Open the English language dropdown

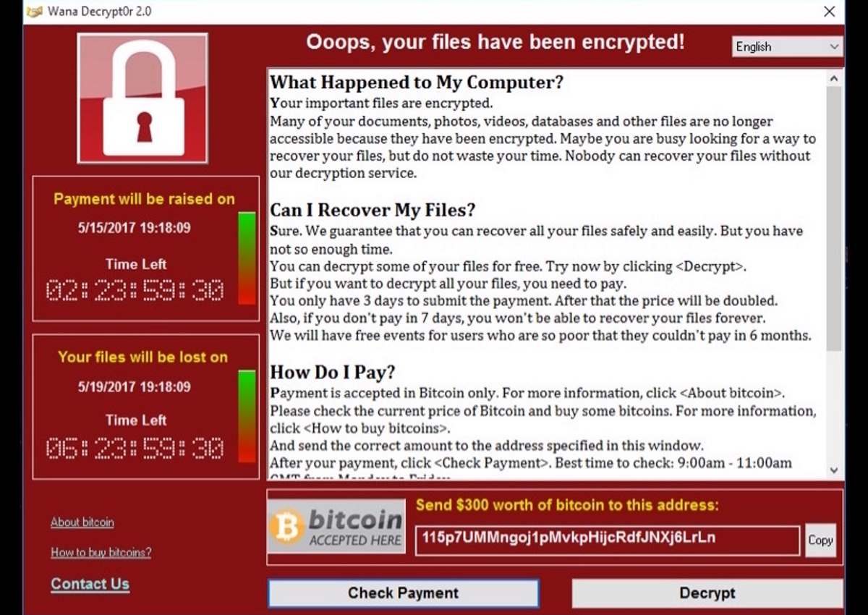[x=787, y=46]
